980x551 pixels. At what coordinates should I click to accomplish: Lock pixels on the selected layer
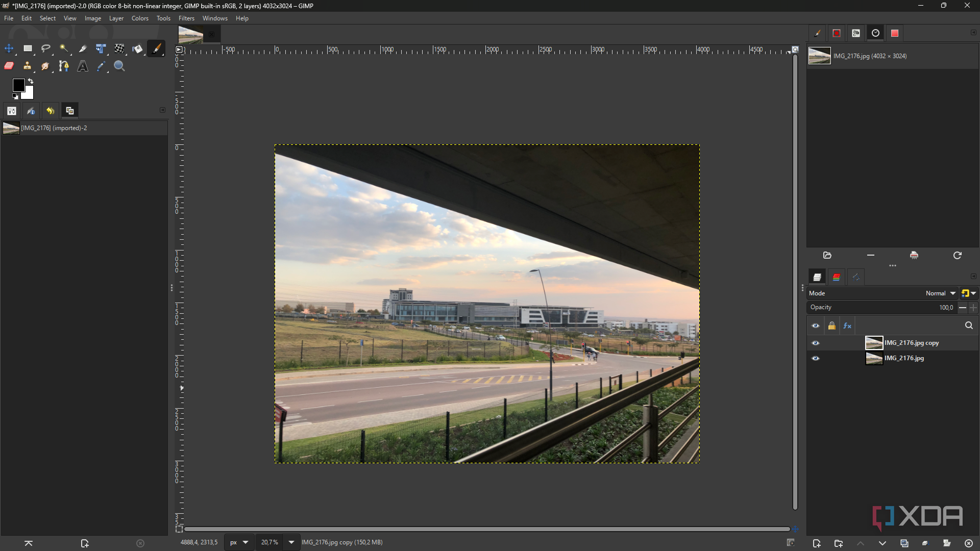(832, 325)
